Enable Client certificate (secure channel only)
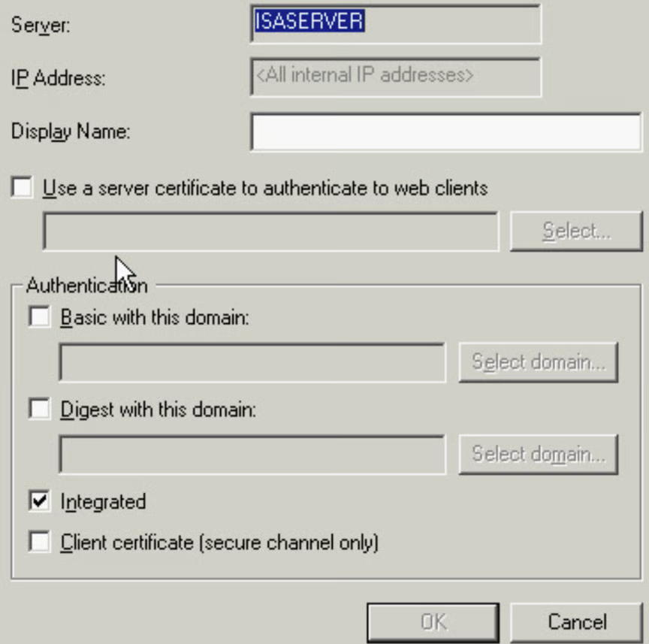Viewport: 649px width, 644px height. tap(39, 542)
